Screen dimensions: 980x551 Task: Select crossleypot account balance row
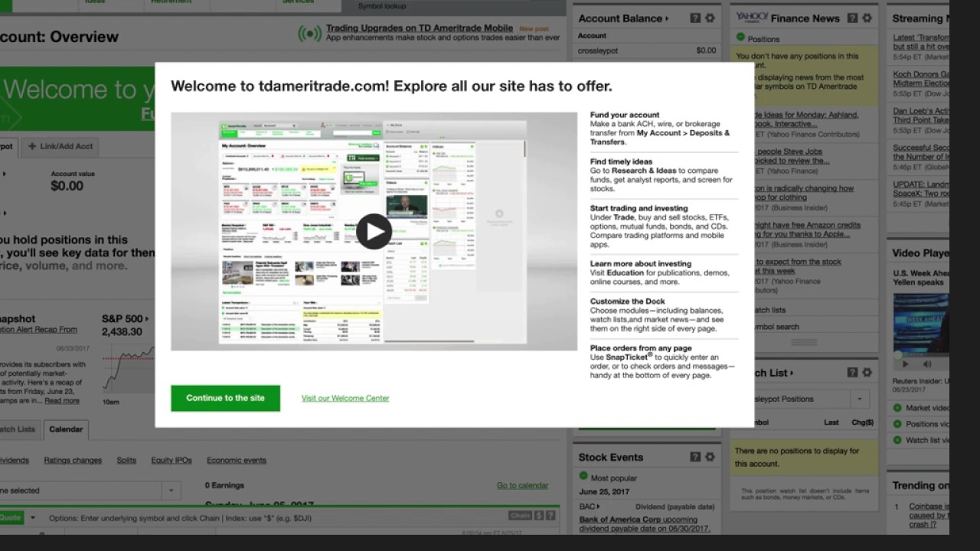click(x=647, y=51)
